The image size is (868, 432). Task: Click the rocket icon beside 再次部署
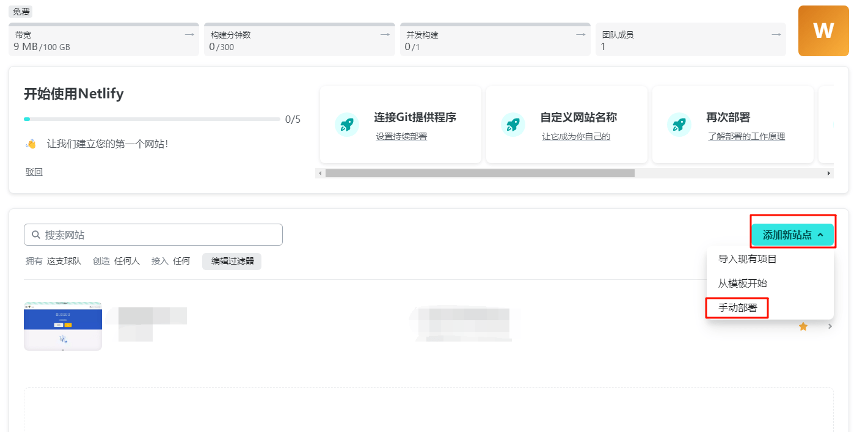click(x=679, y=125)
